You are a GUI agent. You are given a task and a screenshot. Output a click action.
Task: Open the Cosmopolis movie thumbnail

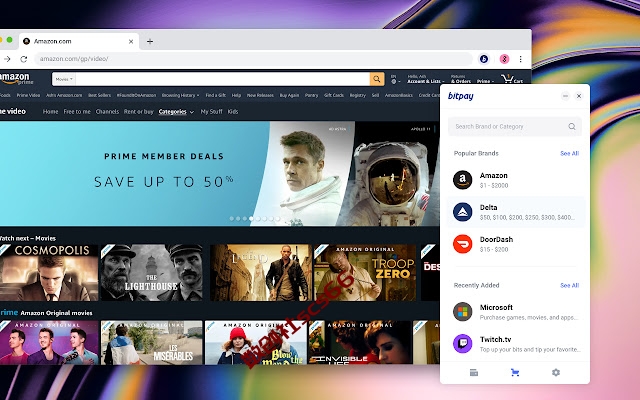49,273
